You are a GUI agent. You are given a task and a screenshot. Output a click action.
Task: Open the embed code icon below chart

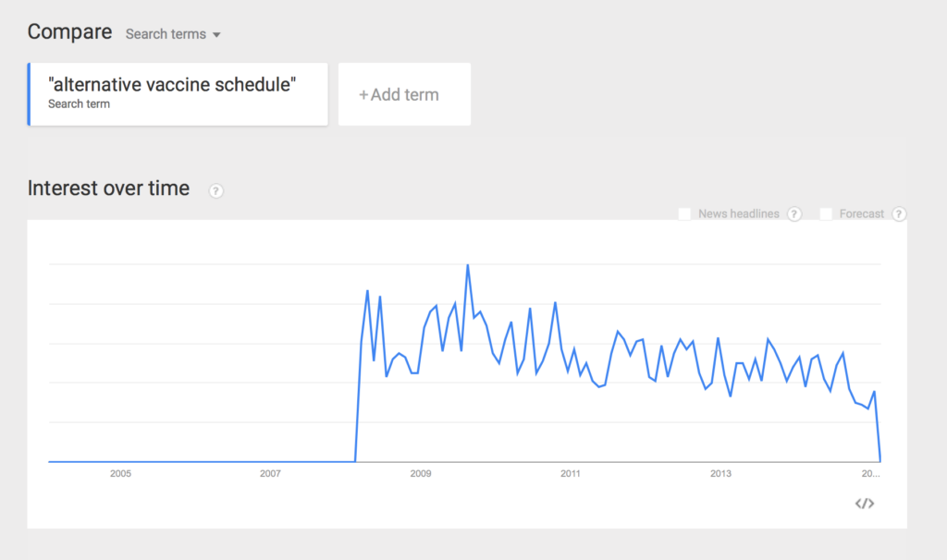(x=865, y=504)
